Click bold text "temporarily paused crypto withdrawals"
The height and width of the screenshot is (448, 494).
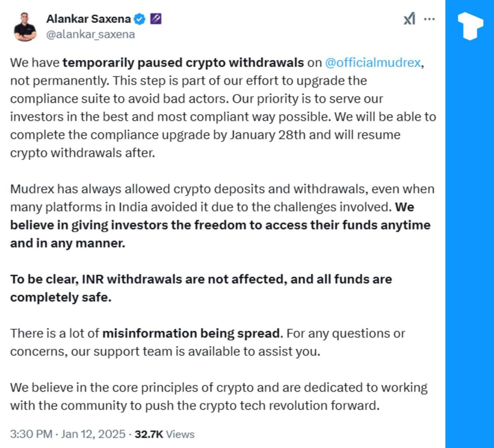click(x=183, y=62)
